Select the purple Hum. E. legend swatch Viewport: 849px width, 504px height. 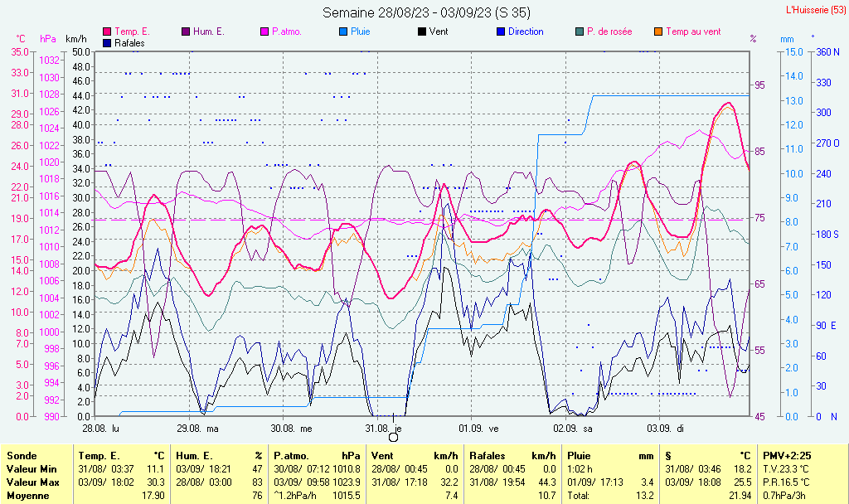point(186,32)
